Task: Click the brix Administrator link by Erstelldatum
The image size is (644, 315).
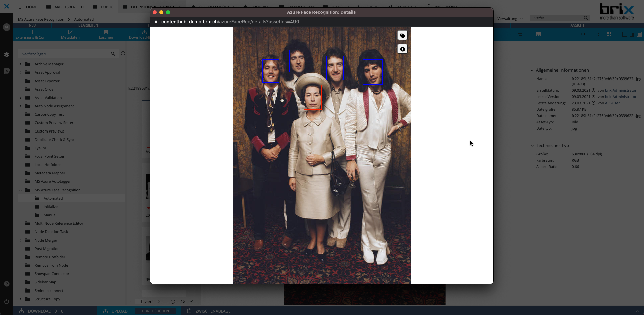Action: [x=621, y=90]
